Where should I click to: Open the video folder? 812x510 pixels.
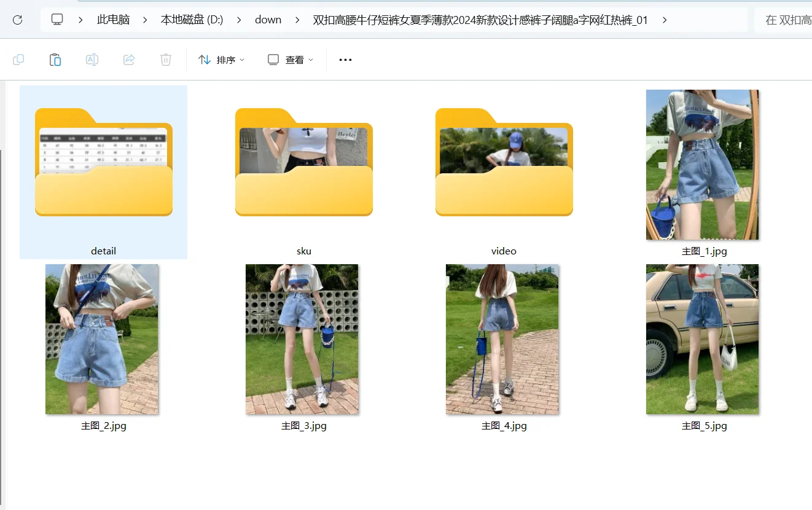pyautogui.click(x=504, y=163)
